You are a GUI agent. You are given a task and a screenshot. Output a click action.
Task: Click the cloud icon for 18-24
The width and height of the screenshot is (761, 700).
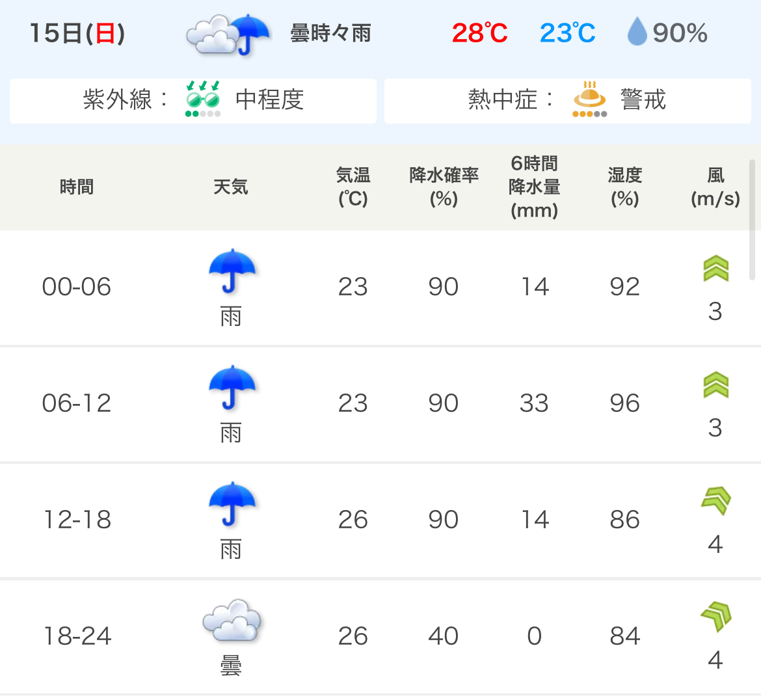[232, 621]
